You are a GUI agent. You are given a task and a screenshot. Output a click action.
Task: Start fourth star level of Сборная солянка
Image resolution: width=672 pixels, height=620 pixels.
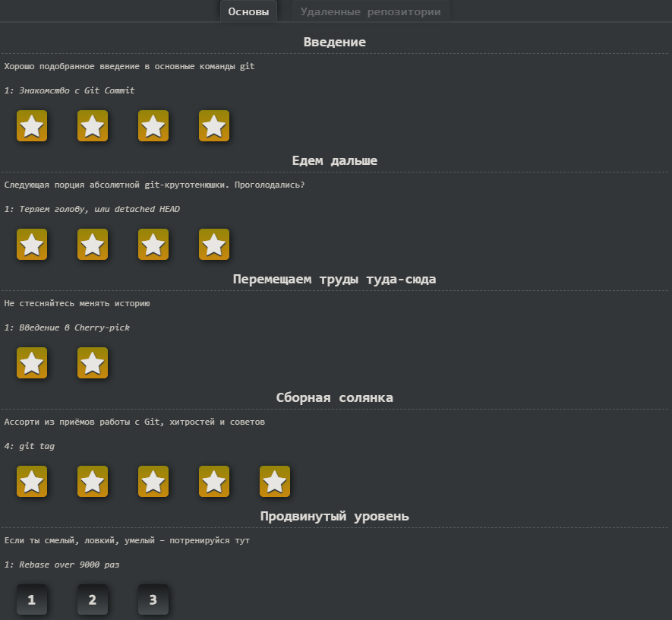(214, 482)
